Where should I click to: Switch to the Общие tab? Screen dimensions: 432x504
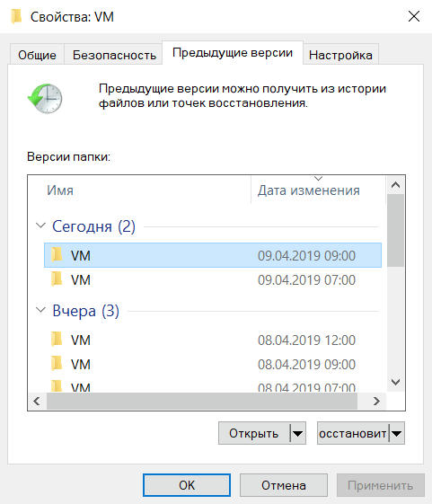tap(37, 55)
